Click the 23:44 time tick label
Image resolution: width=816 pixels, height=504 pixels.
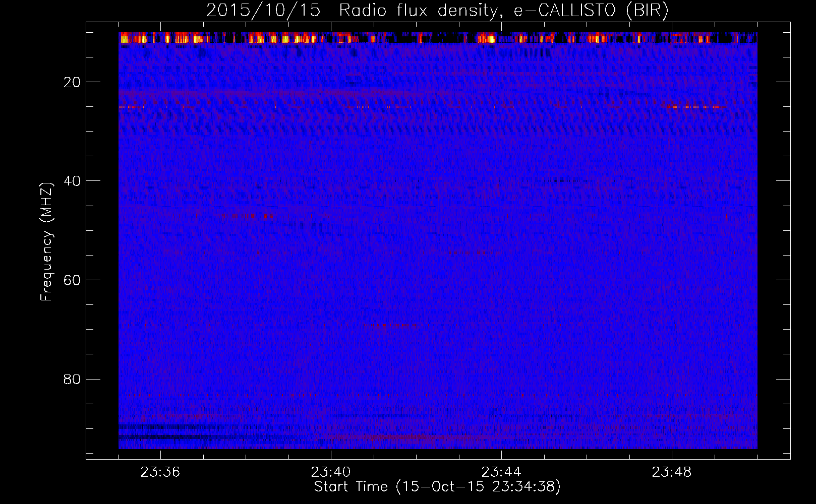[x=501, y=472]
